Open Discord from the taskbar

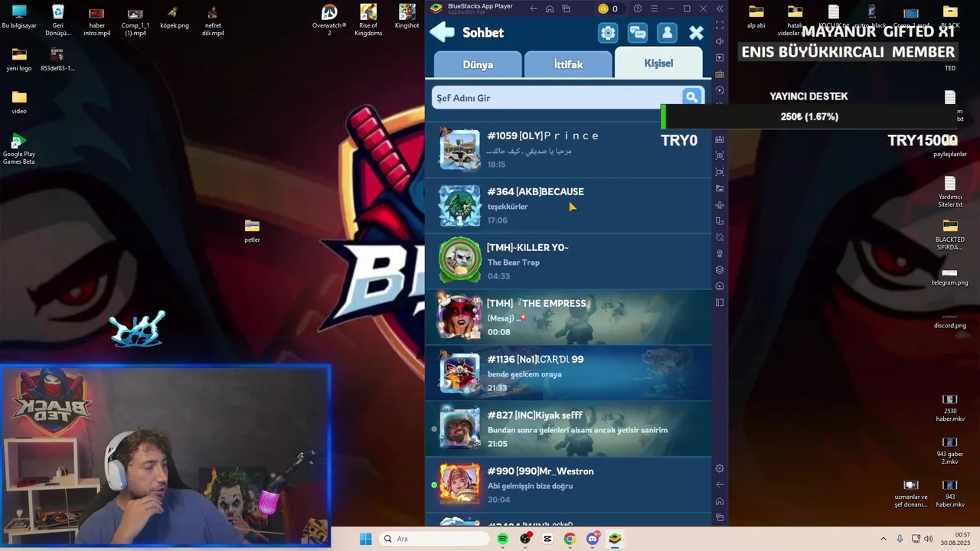[x=593, y=539]
